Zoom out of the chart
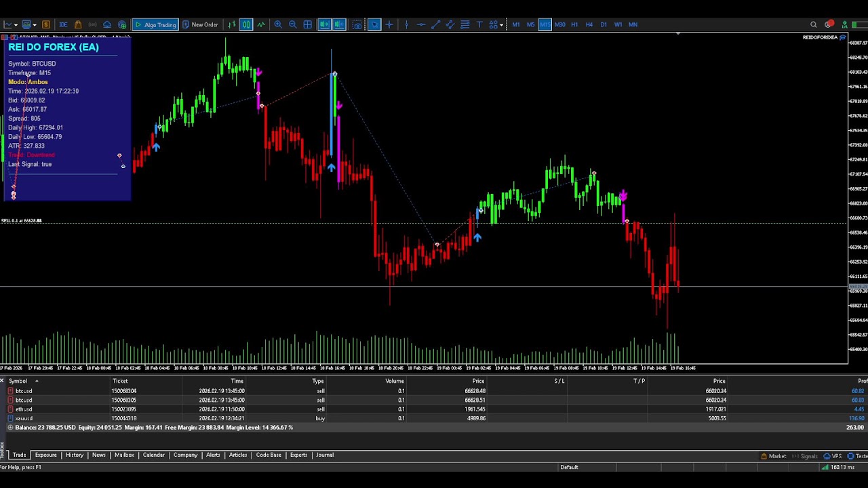868x488 pixels. [292, 24]
